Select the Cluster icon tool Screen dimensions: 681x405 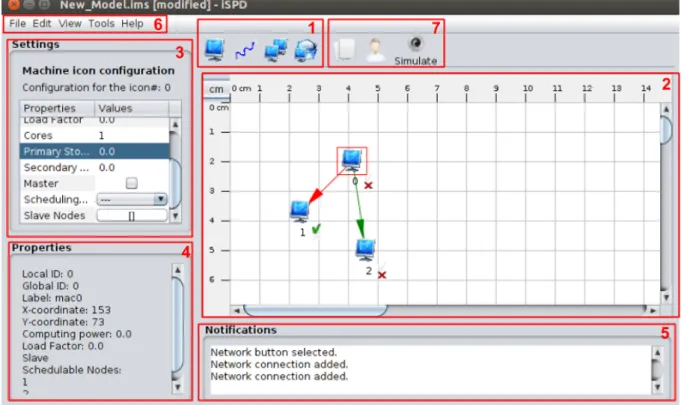click(276, 50)
